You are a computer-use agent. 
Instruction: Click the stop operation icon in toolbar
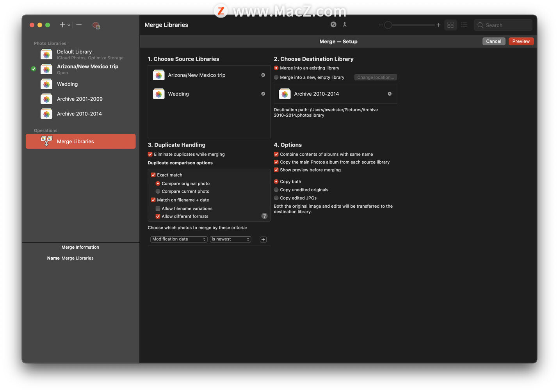[x=96, y=25]
